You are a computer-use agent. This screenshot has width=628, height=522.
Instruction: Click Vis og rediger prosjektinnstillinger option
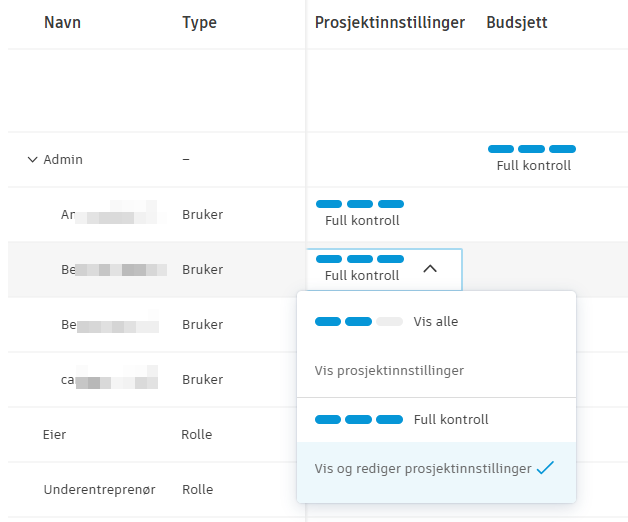click(x=423, y=468)
